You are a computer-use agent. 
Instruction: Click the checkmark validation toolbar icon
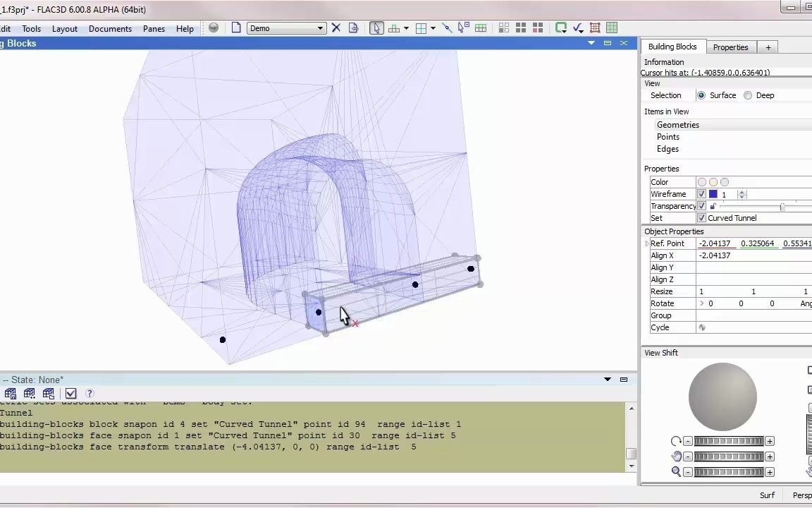578,28
